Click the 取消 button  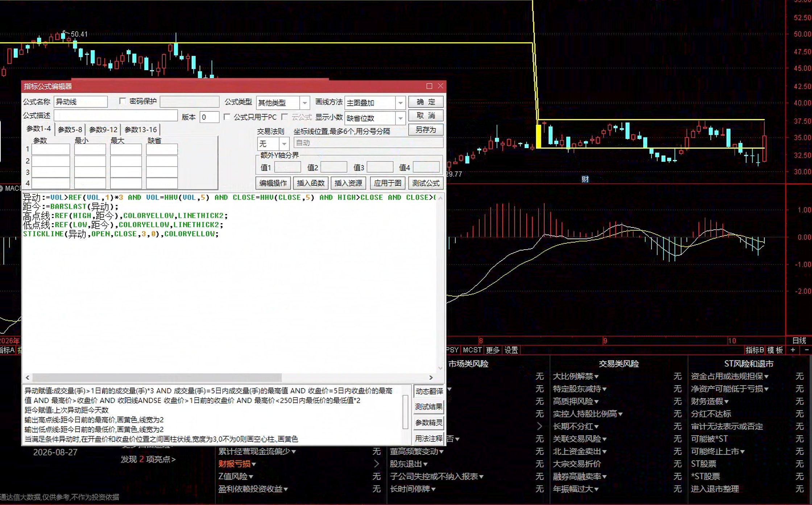click(x=426, y=116)
